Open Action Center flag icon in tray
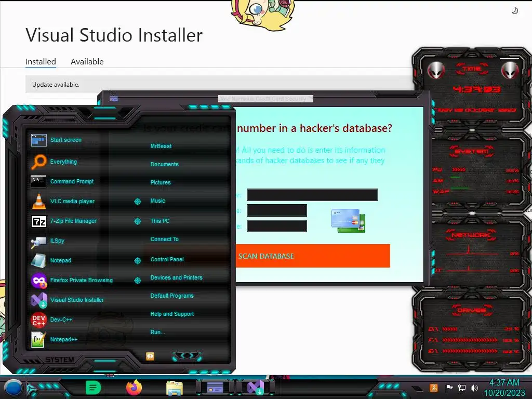532x399 pixels. (x=449, y=388)
